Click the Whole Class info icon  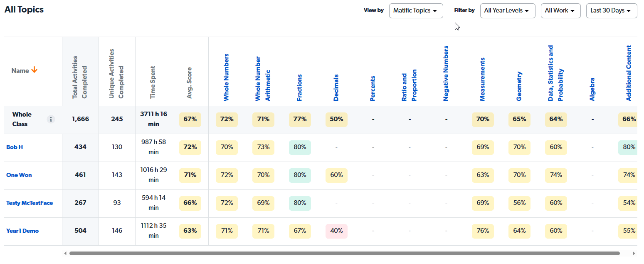tap(51, 120)
